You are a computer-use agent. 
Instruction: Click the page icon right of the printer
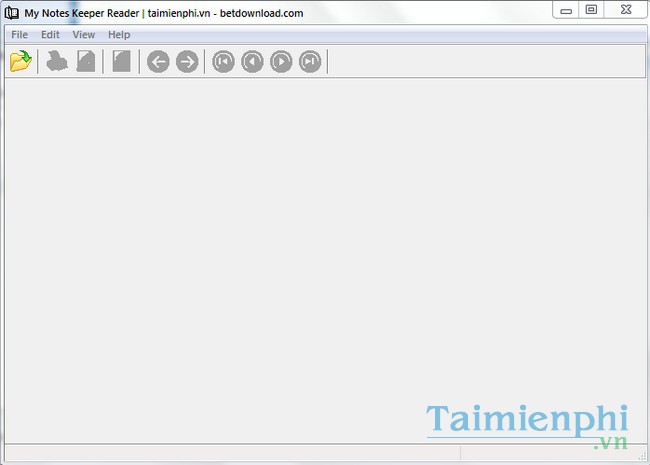(86, 62)
